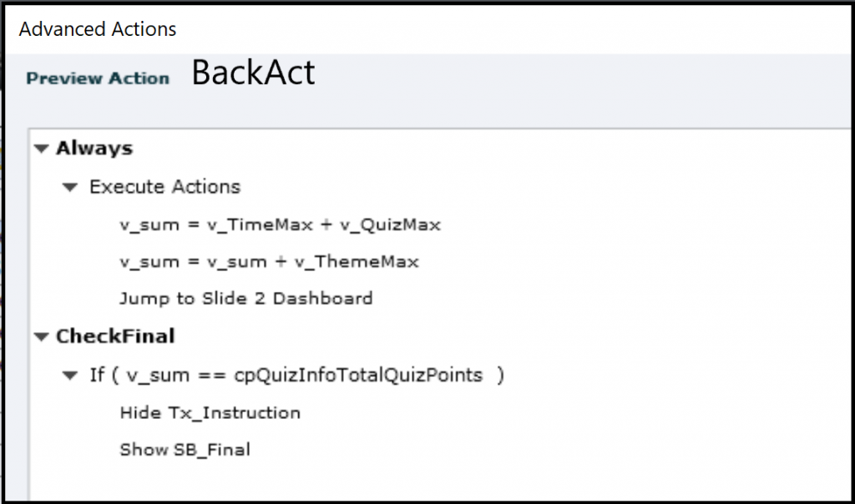Select the Execute Actions node

[x=164, y=187]
